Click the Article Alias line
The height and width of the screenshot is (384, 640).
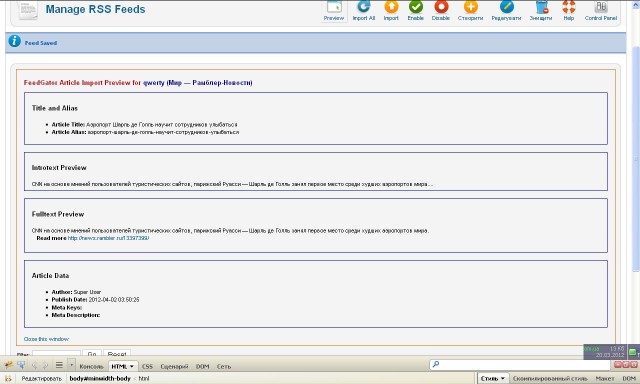point(145,132)
